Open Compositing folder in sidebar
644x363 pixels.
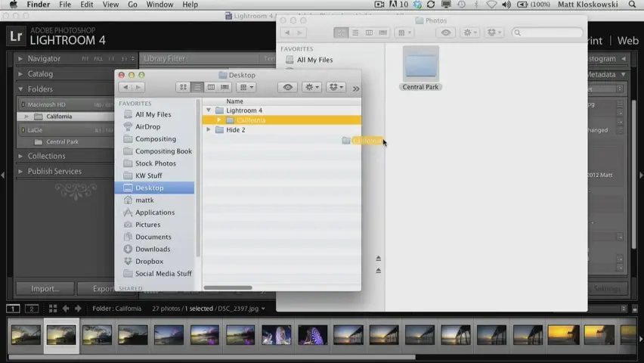pyautogui.click(x=154, y=139)
